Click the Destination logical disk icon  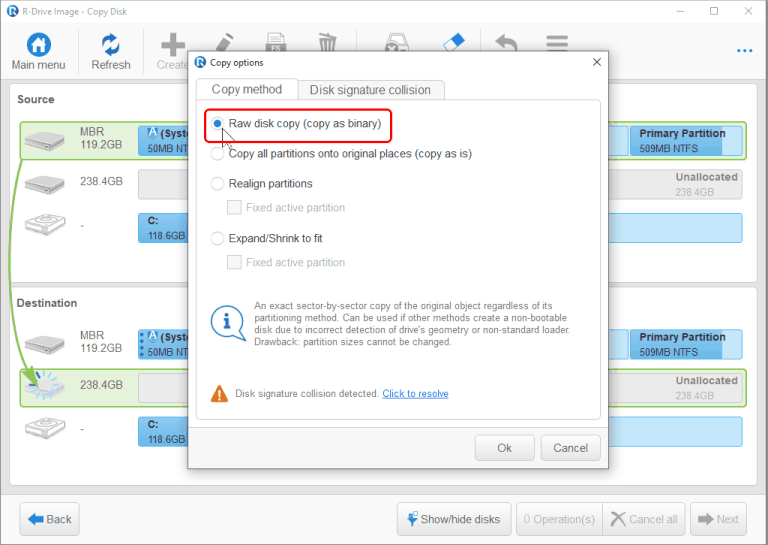[x=45, y=427]
